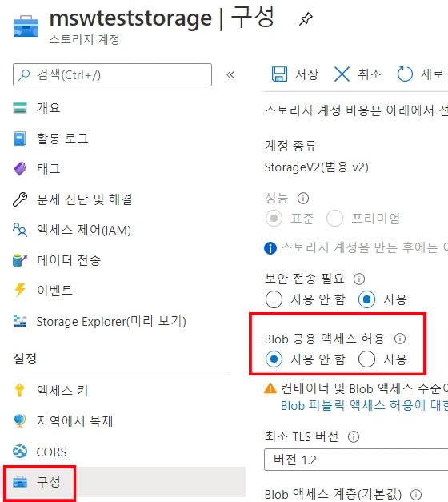The width and height of the screenshot is (448, 502).
Task: Click the refresh circular arrow icon
Action: click(x=405, y=74)
